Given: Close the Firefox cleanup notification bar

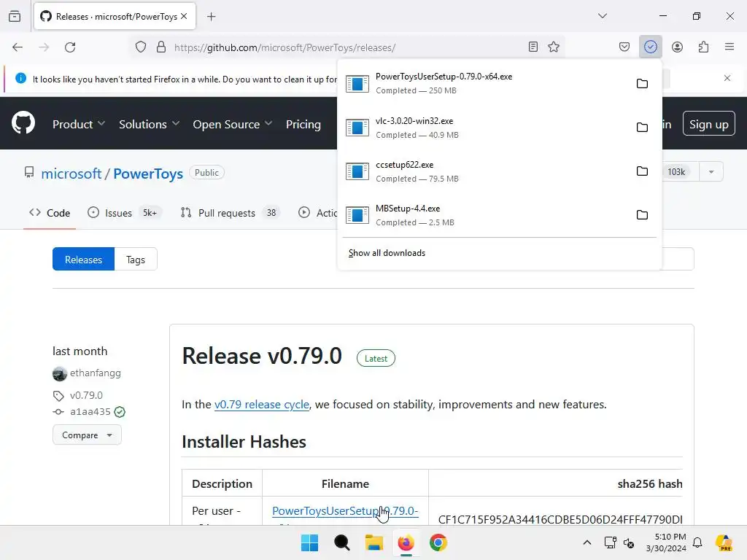Looking at the screenshot, I should coord(727,78).
